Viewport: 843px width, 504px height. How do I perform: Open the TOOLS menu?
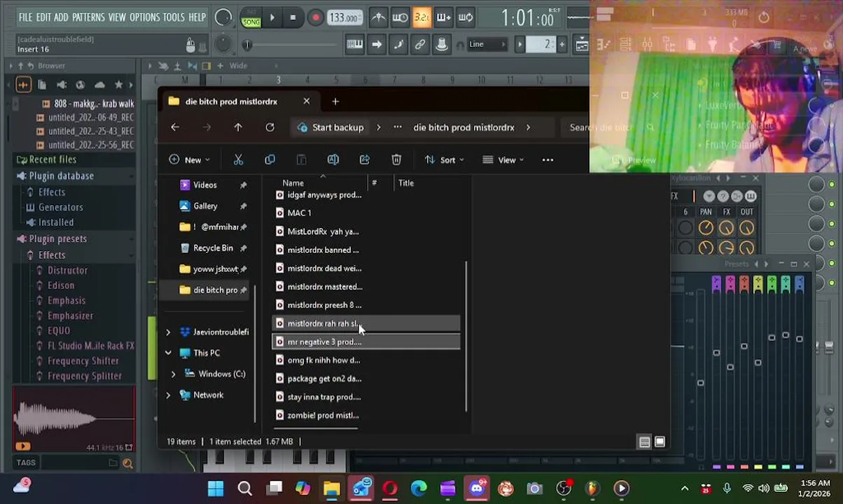point(174,17)
